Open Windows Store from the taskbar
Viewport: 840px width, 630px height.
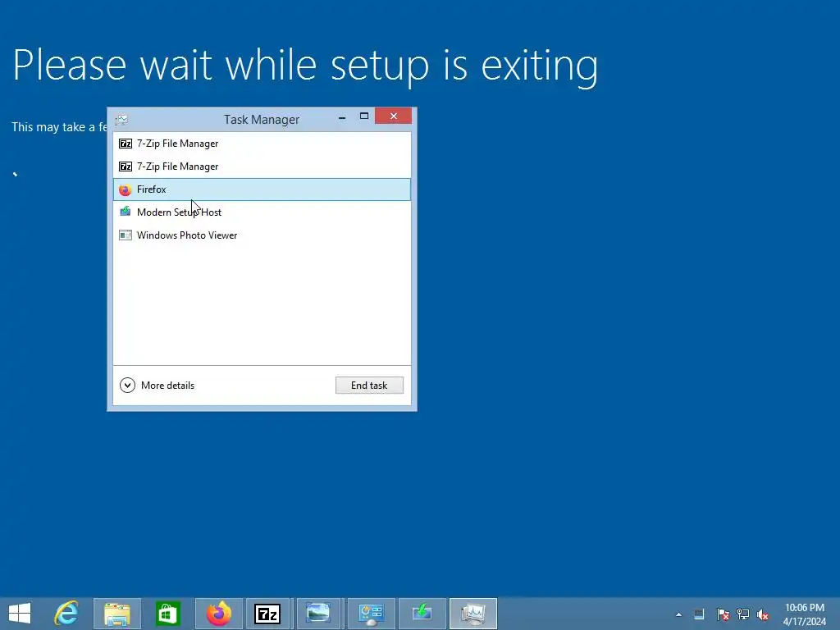coord(167,614)
